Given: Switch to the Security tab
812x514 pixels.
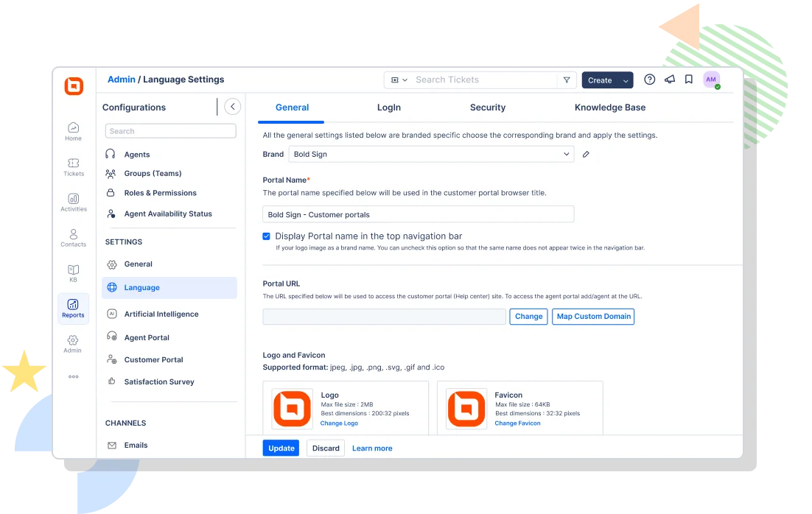Looking at the screenshot, I should coord(488,108).
